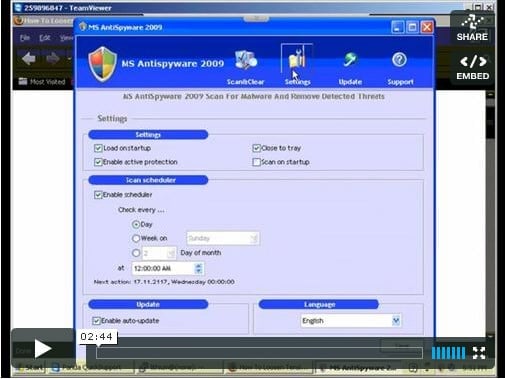
Task: Adjust the video volume bars
Action: click(448, 353)
